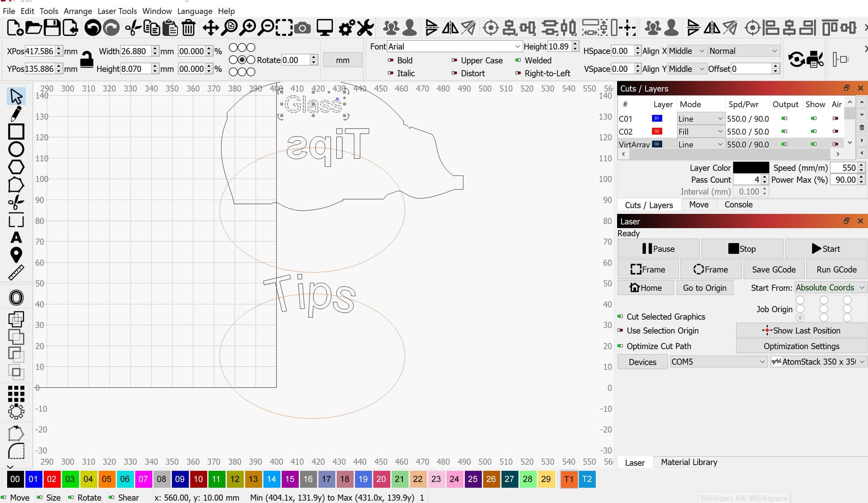Click the save floppy disk icon
This screenshot has height=503, width=868.
coord(52,28)
